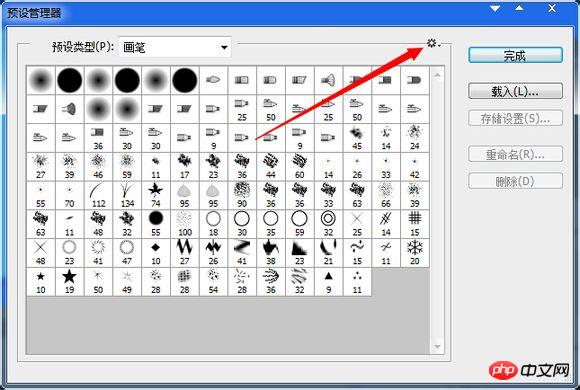Pick the large star brush size 19
This screenshot has width=580, height=390.
click(70, 282)
